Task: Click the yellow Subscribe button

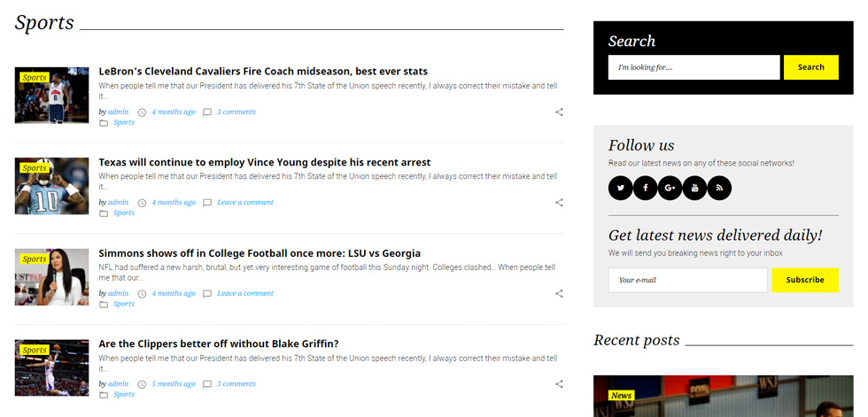Action: point(805,280)
